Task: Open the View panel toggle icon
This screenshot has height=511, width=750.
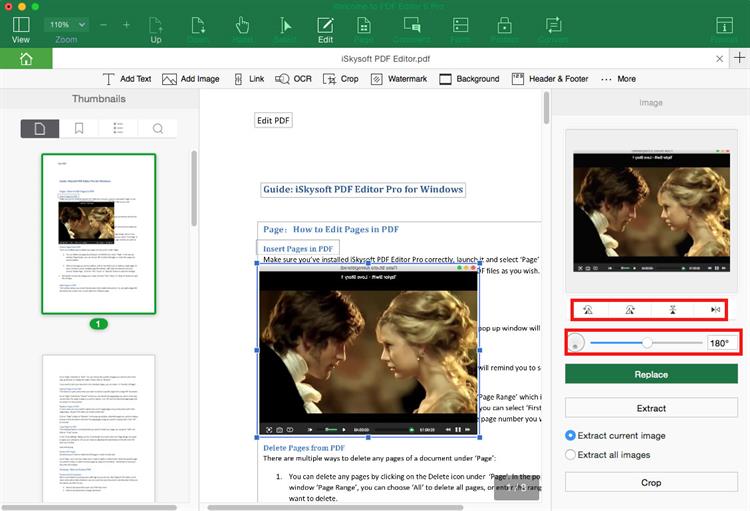Action: [21, 25]
